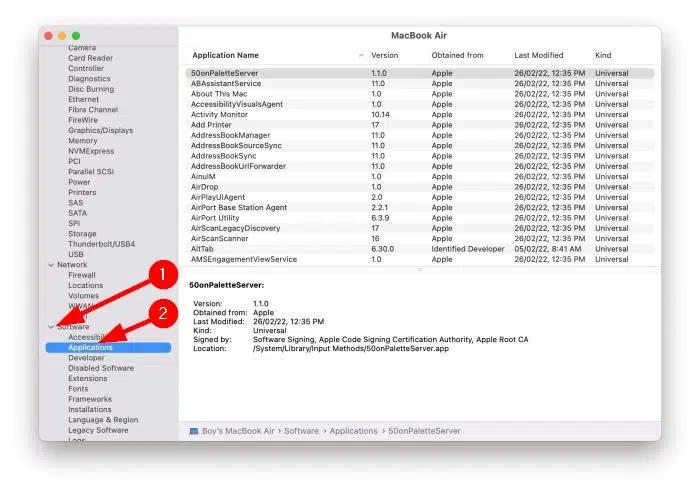The height and width of the screenshot is (492, 700).
Task: Select the AddressBookManager row
Action: (x=420, y=135)
